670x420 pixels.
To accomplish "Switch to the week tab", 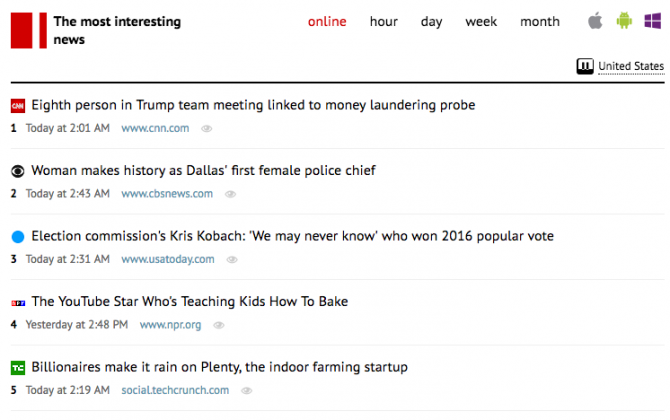I will click(x=481, y=22).
